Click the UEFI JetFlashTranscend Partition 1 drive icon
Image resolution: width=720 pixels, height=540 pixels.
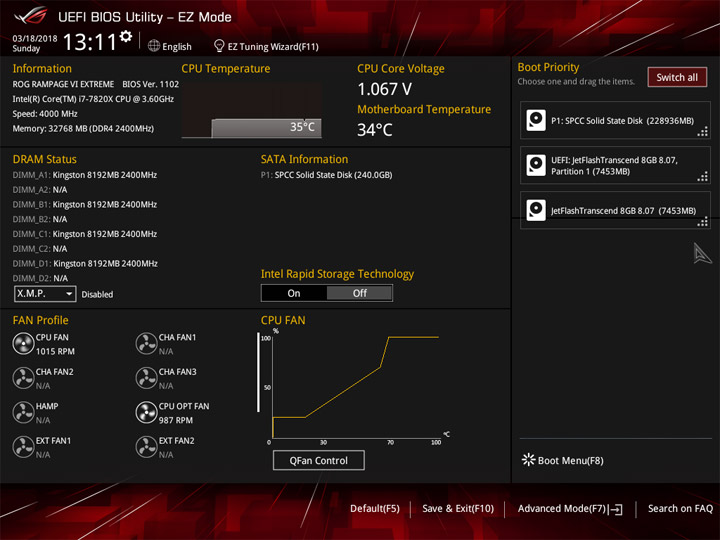coord(536,165)
